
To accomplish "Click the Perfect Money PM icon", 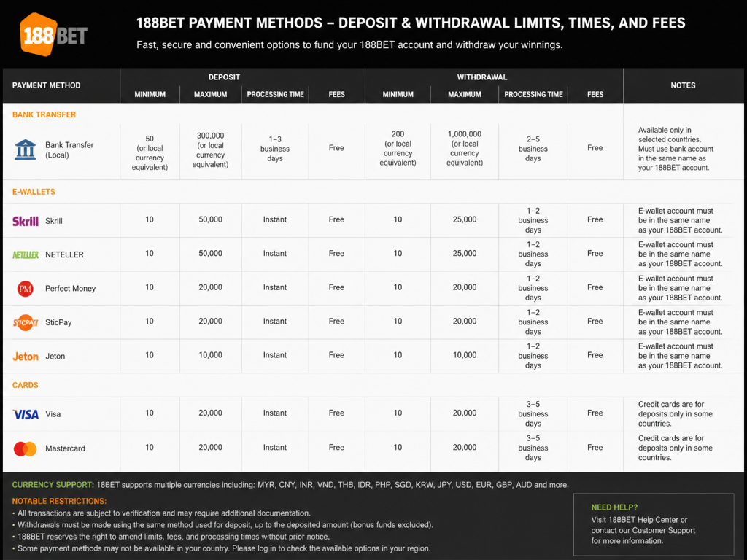I will click(x=26, y=289).
